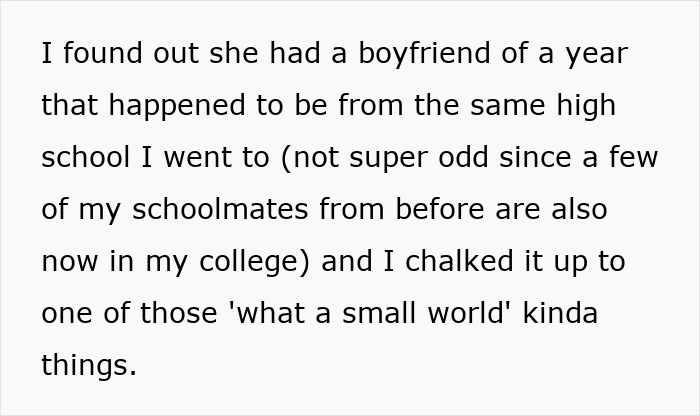Click the final word 'things'
Screen dimensions: 700x416
tap(88, 365)
